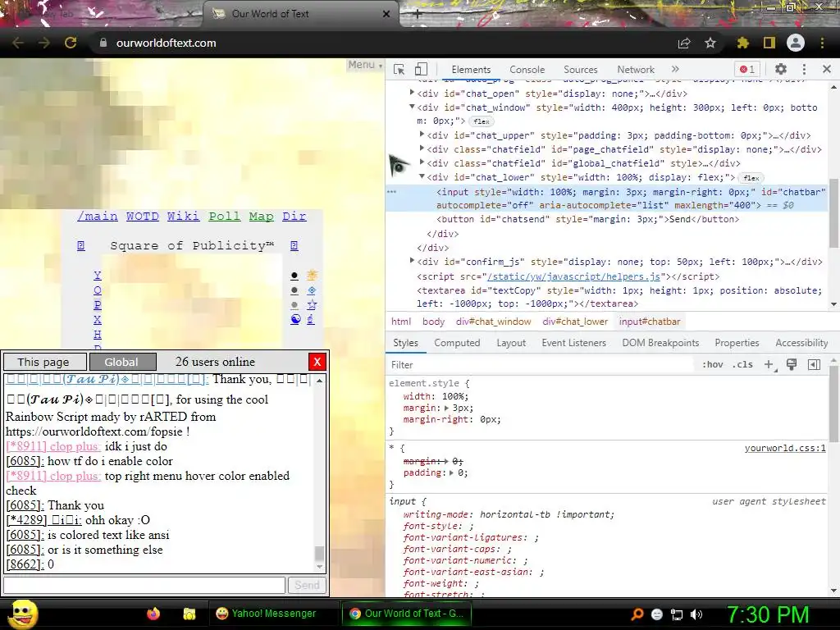Image resolution: width=840 pixels, height=630 pixels.
Task: Reload the page in Chrome
Action: 71,43
